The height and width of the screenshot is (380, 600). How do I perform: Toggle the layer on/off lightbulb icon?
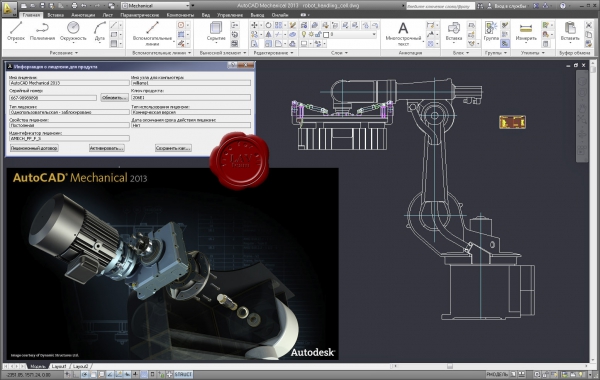(x=304, y=34)
